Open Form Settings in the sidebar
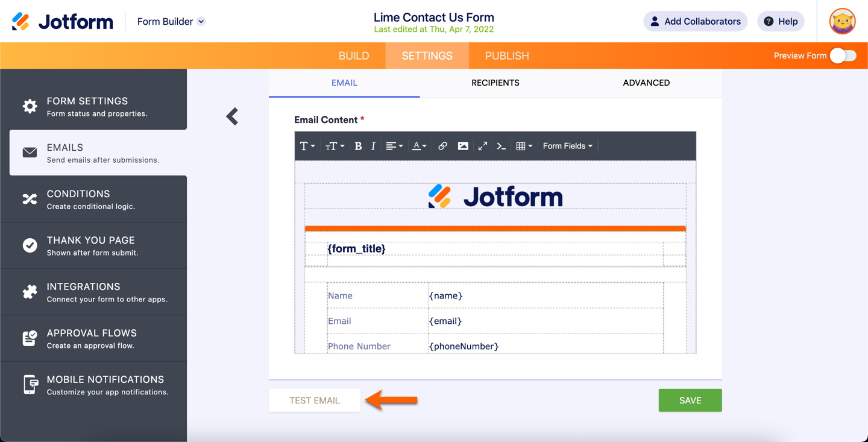Screen dimensions: 868x442 93,106
